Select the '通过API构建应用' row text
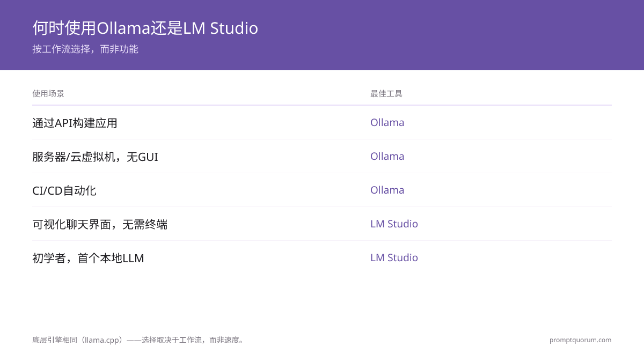 pyautogui.click(x=75, y=123)
